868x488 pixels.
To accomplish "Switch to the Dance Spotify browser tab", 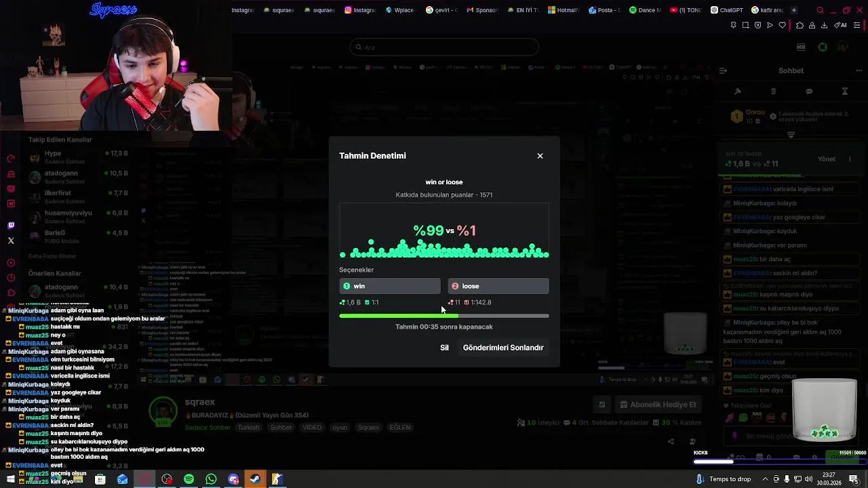I will (644, 10).
